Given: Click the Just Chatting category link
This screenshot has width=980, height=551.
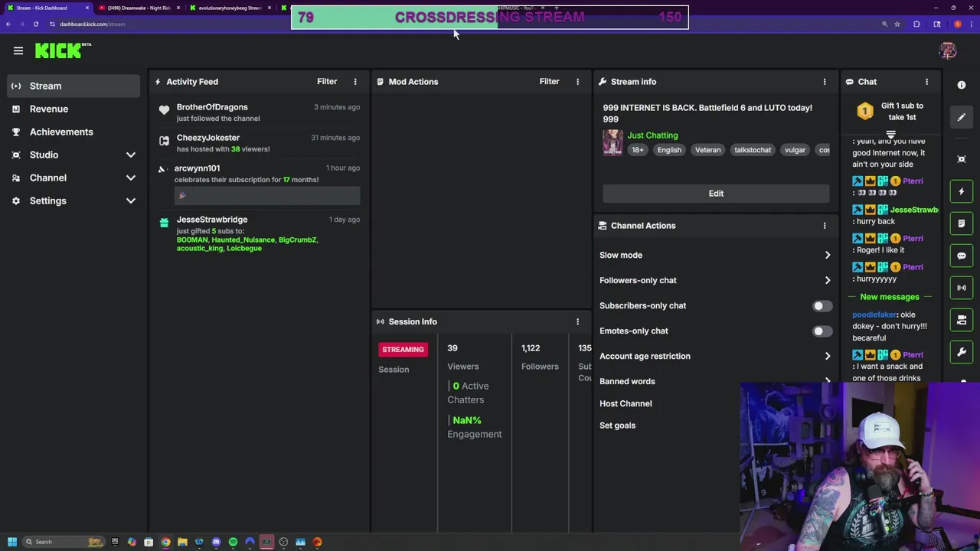Looking at the screenshot, I should pyautogui.click(x=652, y=135).
